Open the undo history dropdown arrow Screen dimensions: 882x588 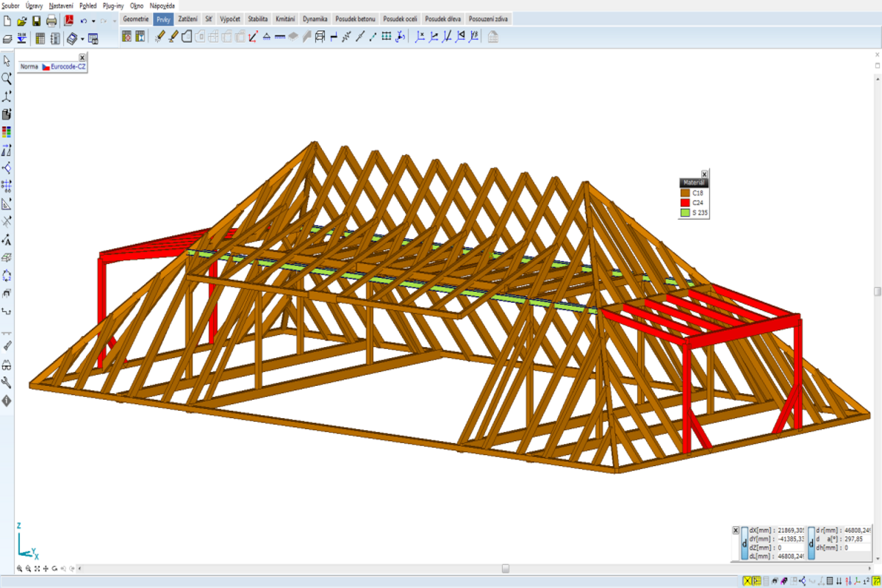point(93,21)
